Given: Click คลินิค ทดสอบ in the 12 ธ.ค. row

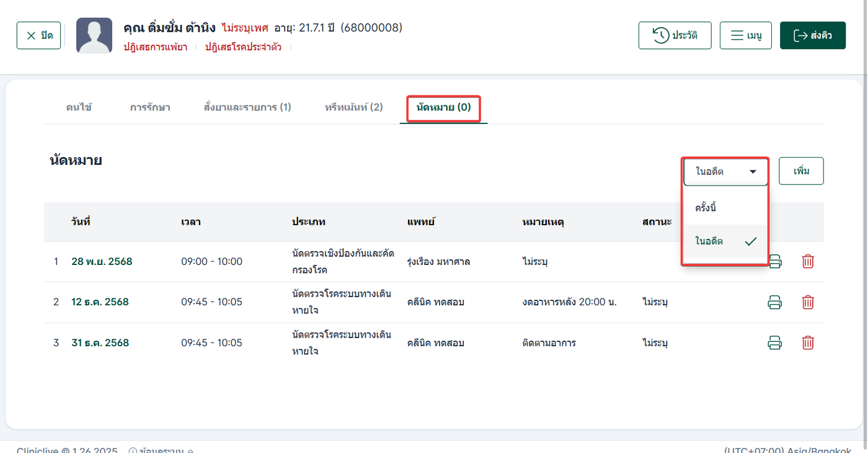Looking at the screenshot, I should tap(436, 302).
